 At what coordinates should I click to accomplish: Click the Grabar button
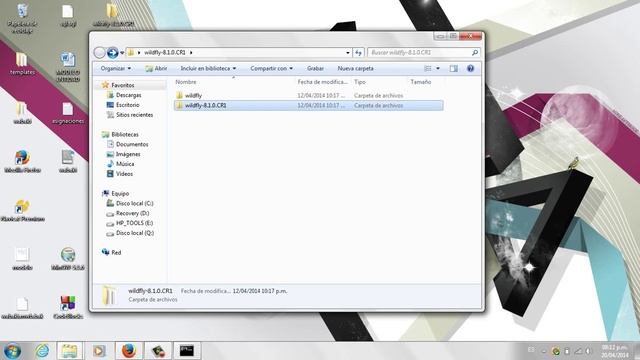(316, 69)
